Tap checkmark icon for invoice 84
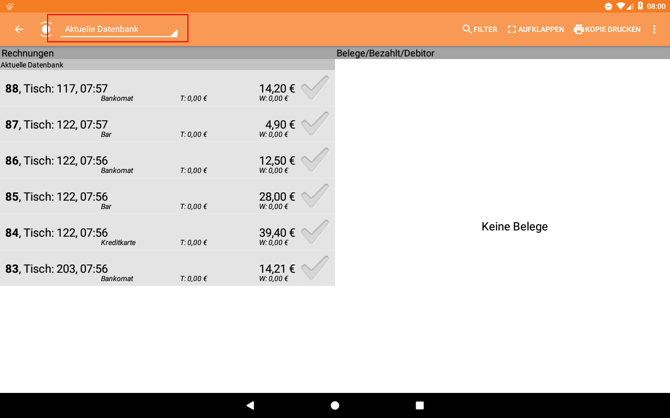 315,232
